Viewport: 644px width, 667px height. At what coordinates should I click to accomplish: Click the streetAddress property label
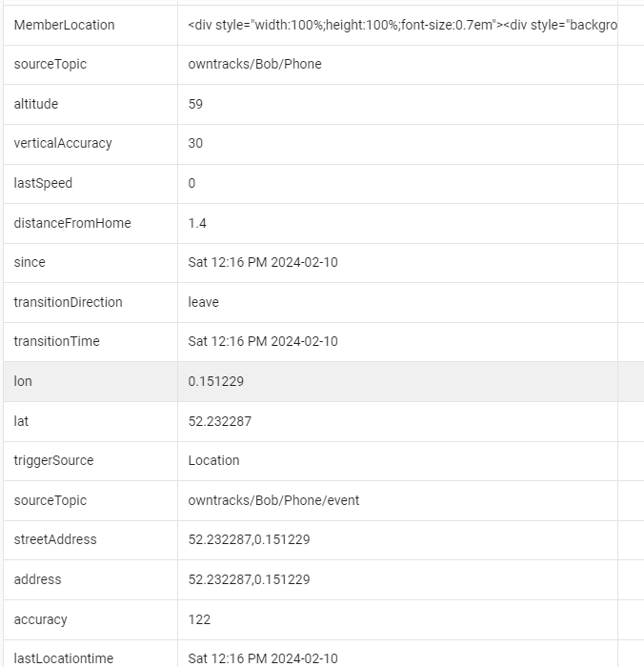pos(55,539)
